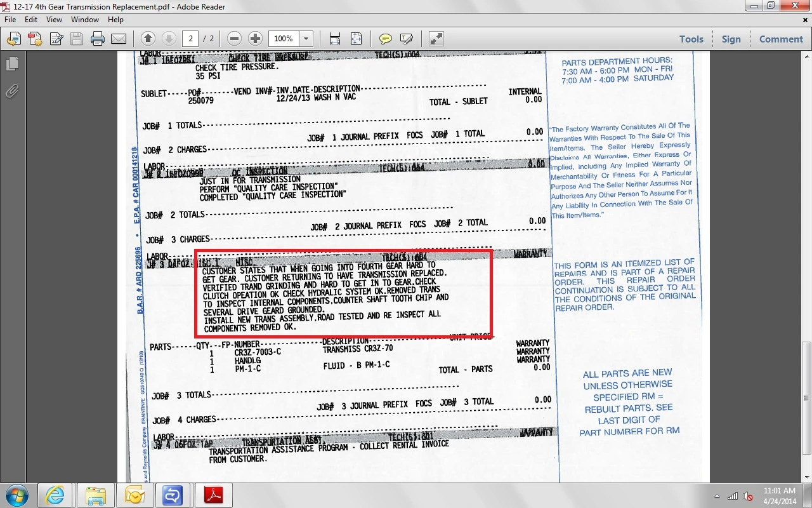Open the blue arrows app on taskbar
Image resolution: width=812 pixels, height=508 pixels.
172,495
